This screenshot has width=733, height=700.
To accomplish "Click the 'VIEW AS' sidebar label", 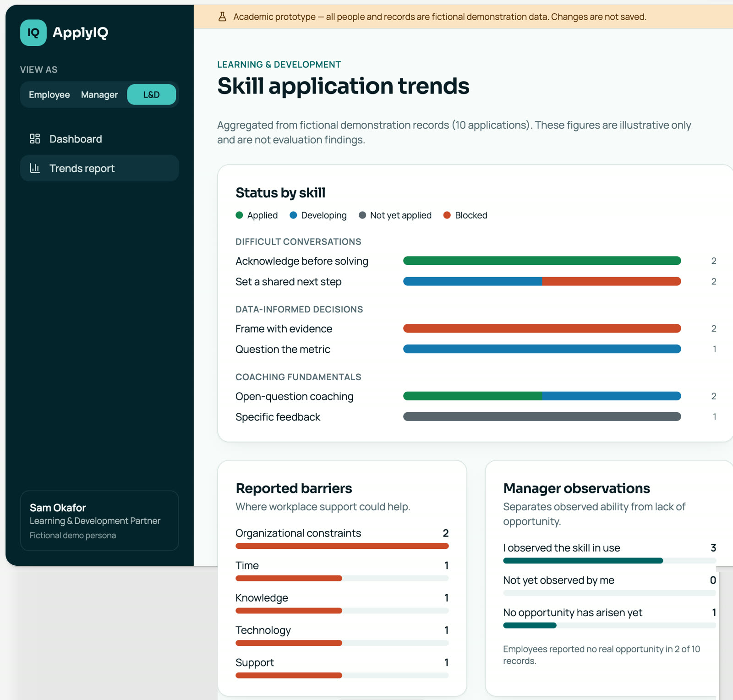I will [x=38, y=70].
